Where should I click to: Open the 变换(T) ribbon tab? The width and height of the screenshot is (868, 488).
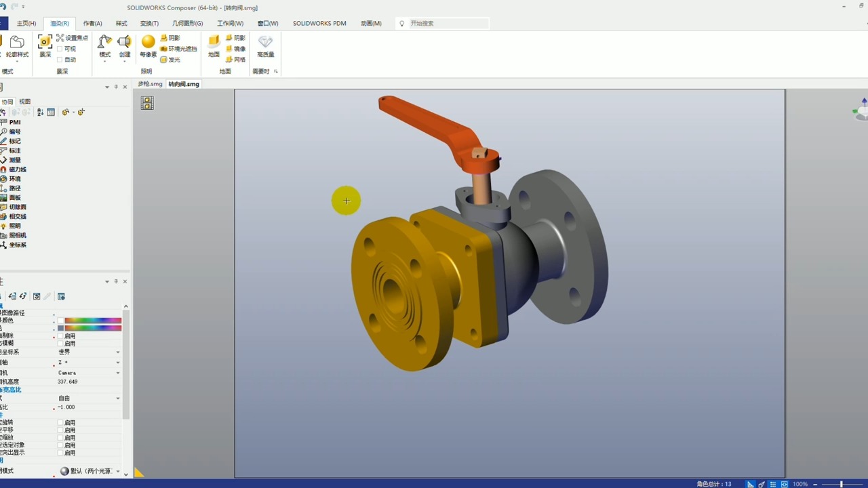tap(149, 23)
